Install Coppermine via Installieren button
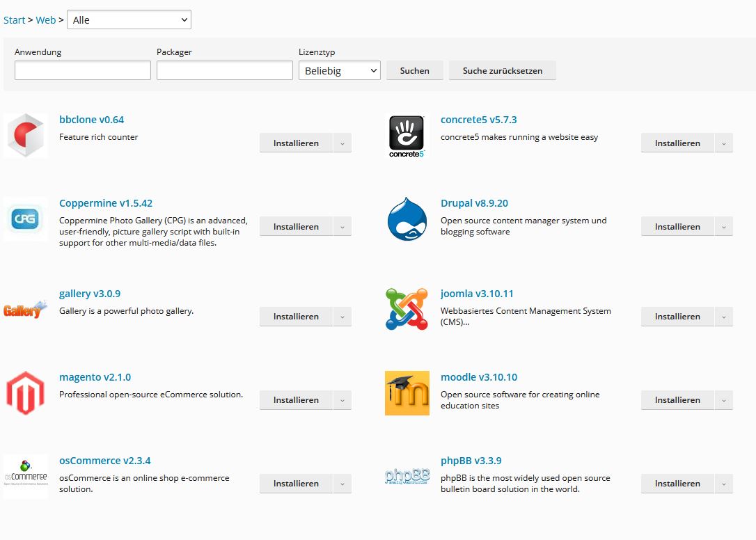Image resolution: width=756 pixels, height=540 pixels. (296, 227)
